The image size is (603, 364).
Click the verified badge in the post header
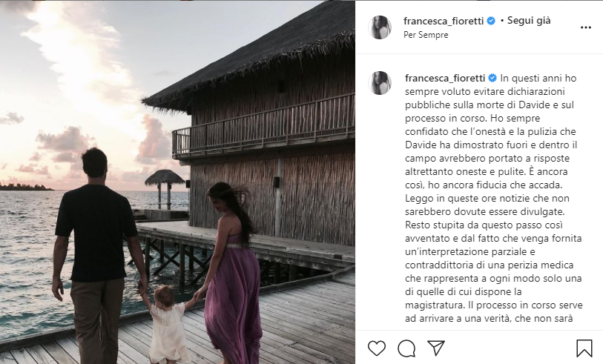click(x=490, y=21)
